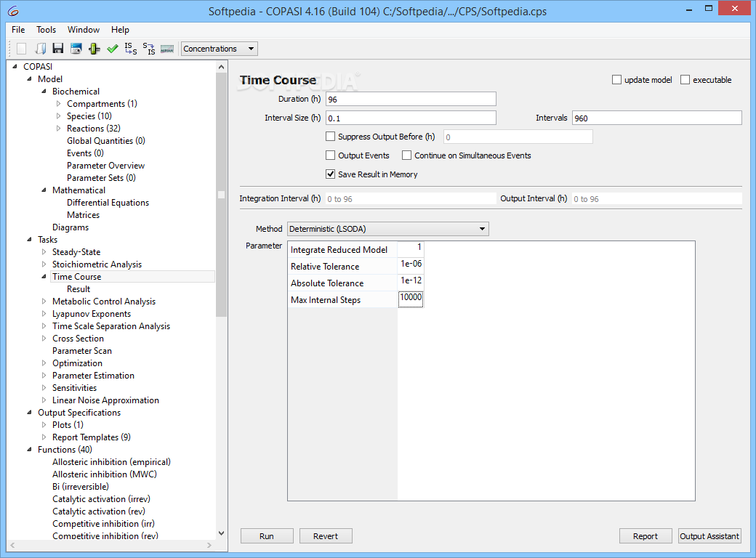Click the Run button
Image resolution: width=756 pixels, height=558 pixels.
(x=267, y=535)
